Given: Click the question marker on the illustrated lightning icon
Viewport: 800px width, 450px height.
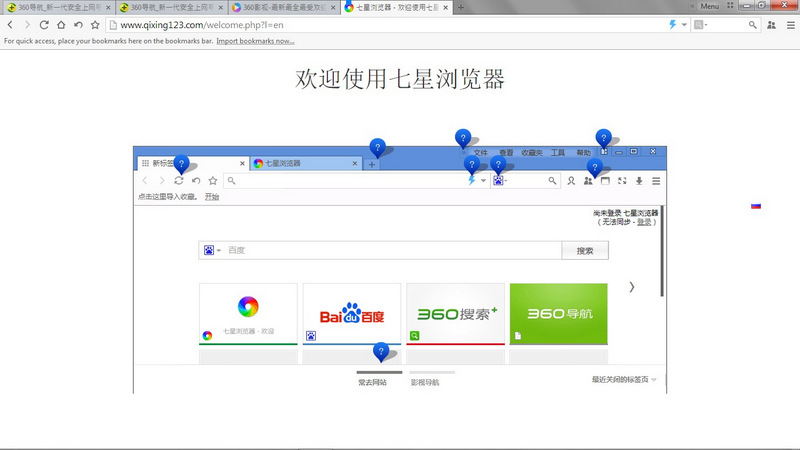Looking at the screenshot, I should point(472,164).
